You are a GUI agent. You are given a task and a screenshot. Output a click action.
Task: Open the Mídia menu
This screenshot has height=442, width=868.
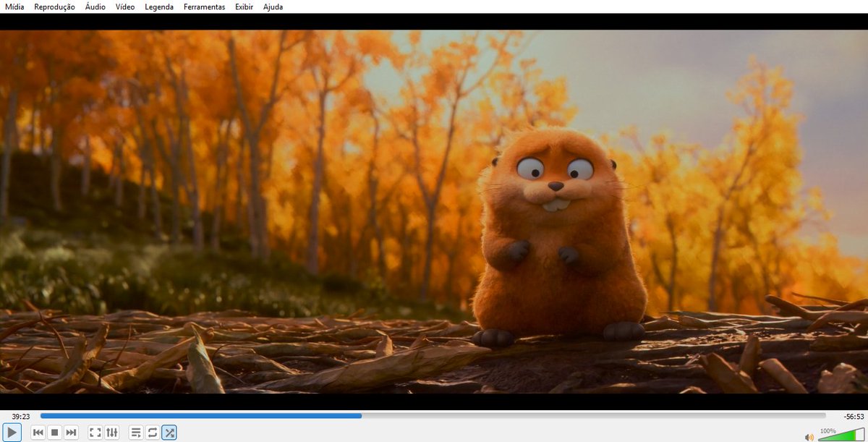(14, 7)
